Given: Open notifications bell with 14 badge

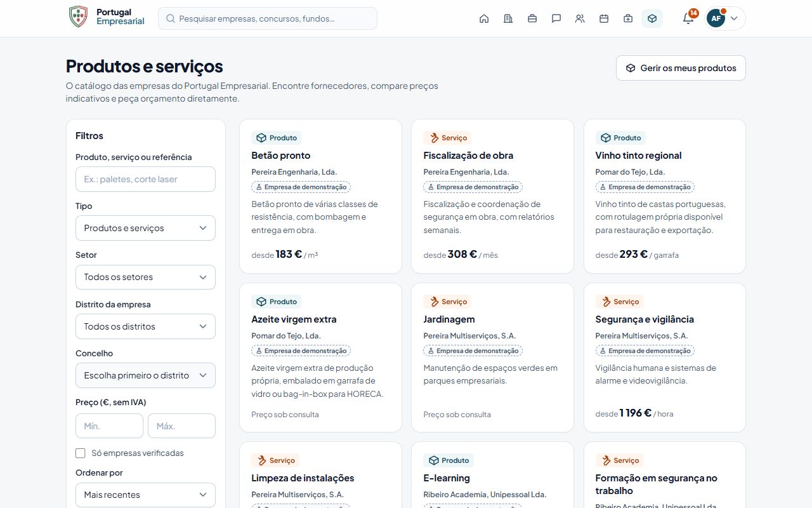Looking at the screenshot, I should (x=688, y=18).
